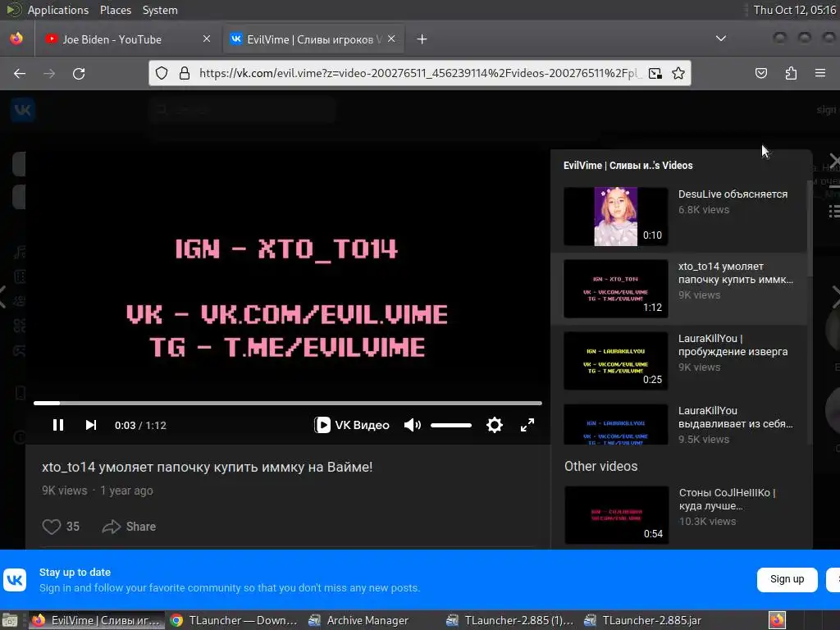The height and width of the screenshot is (630, 840).
Task: Open the tracking protection shield icon
Action: 162,73
